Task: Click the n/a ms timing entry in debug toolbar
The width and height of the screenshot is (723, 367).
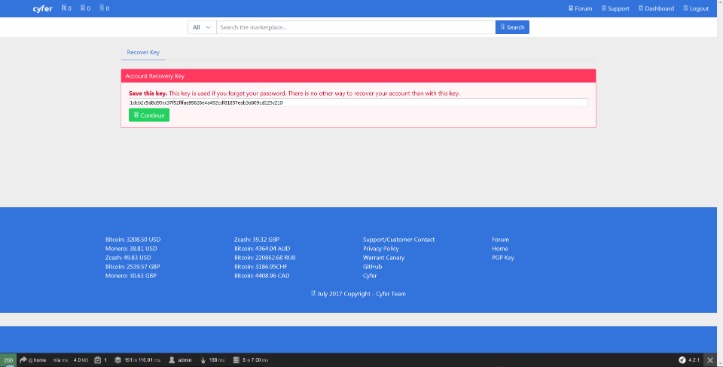Action: click(60, 360)
